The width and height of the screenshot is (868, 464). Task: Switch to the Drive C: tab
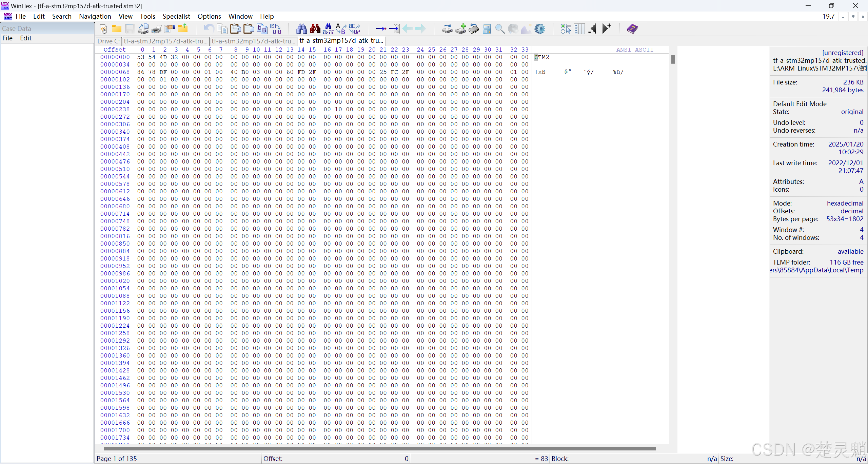point(108,41)
